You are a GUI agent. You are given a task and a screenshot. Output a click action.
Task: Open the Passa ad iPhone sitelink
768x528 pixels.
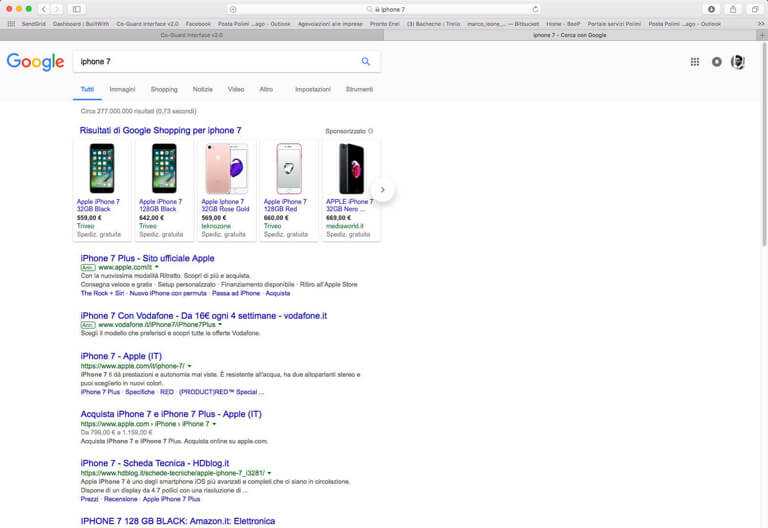(236, 293)
